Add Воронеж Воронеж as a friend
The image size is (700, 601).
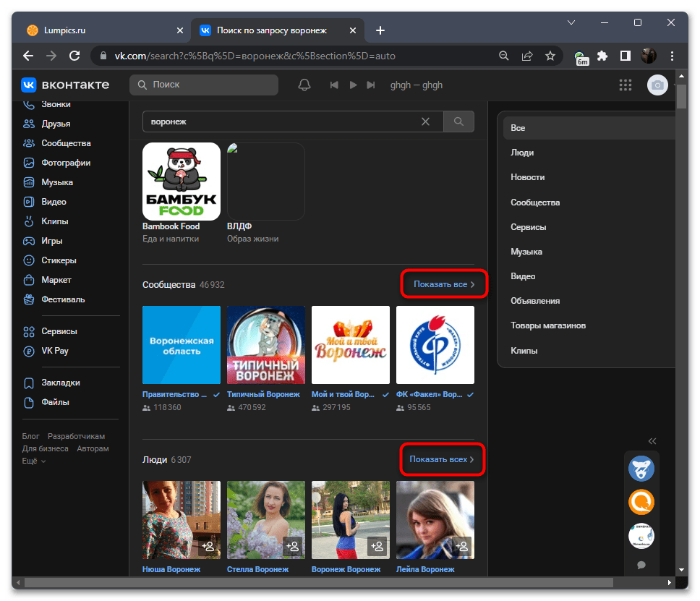coord(377,546)
